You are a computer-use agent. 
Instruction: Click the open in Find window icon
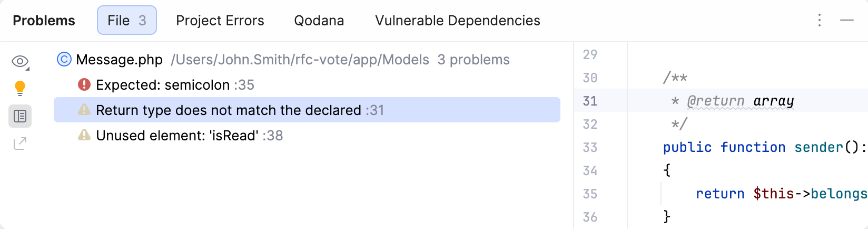tap(20, 144)
